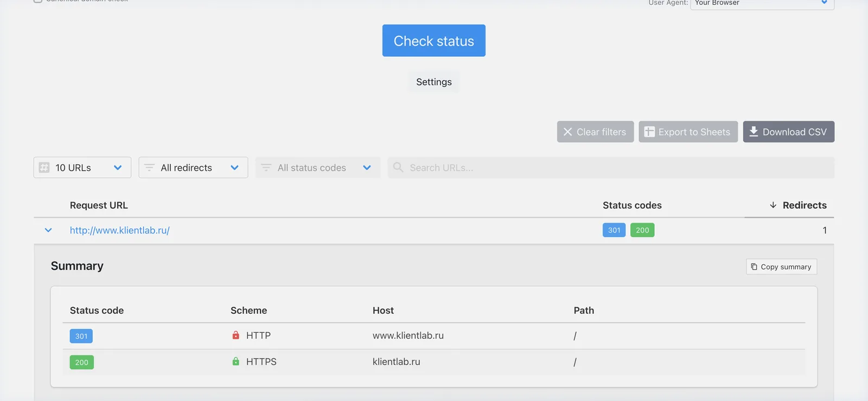Viewport: 868px width, 401px height.
Task: Click the Status codes column header
Action: point(632,205)
